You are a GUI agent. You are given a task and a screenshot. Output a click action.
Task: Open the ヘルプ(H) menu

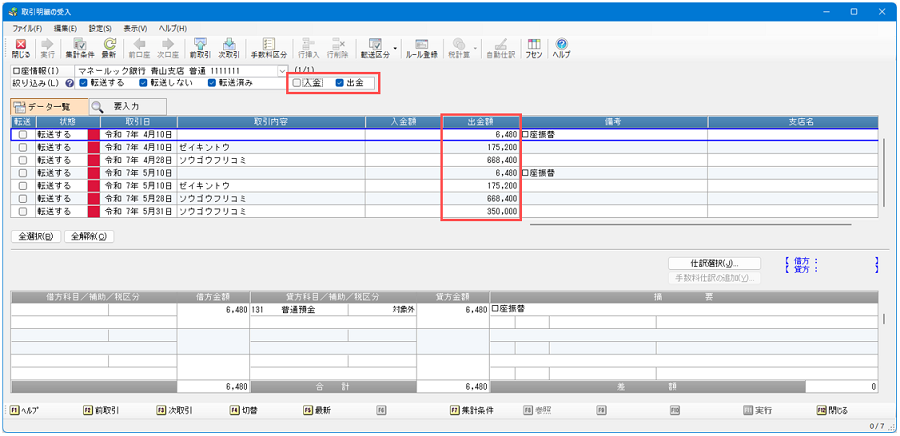[173, 28]
